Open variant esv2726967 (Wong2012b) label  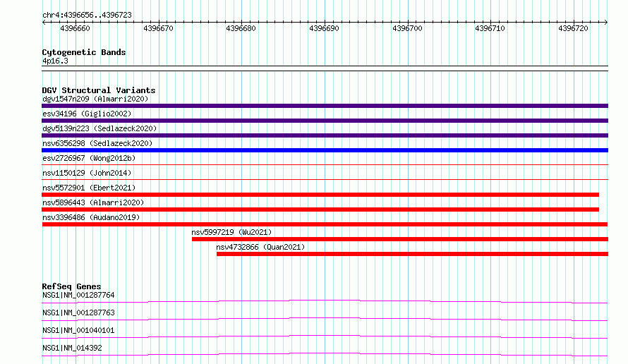coord(89,158)
